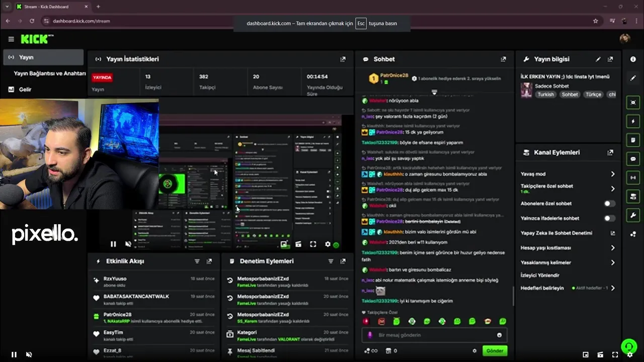This screenshot has height=362, width=644.
Task: Expand Yavaş mod options
Action: point(613,174)
